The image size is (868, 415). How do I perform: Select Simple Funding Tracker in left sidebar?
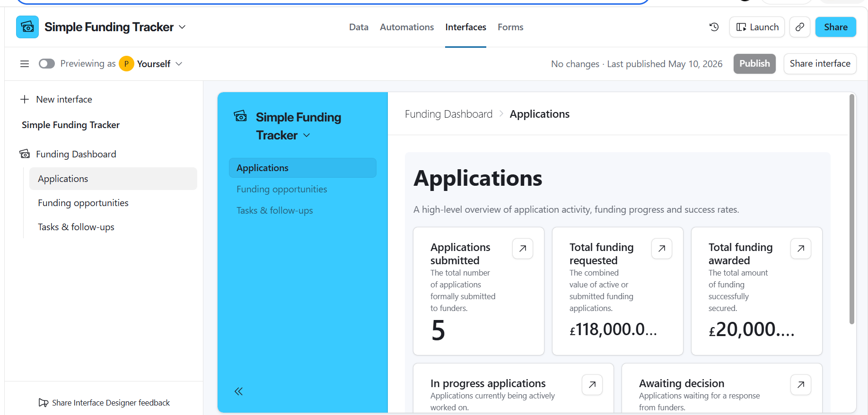click(x=70, y=125)
